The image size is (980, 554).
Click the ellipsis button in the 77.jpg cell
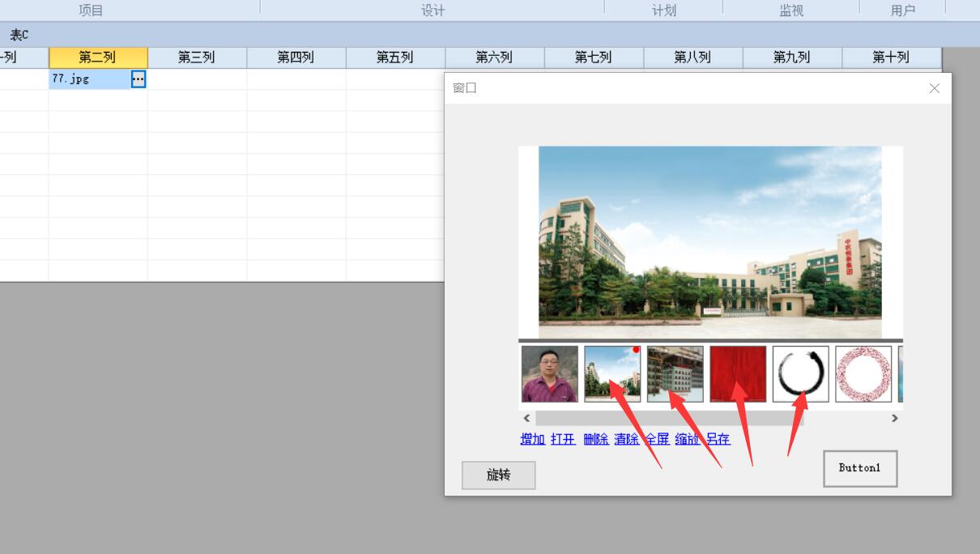pyautogui.click(x=138, y=79)
